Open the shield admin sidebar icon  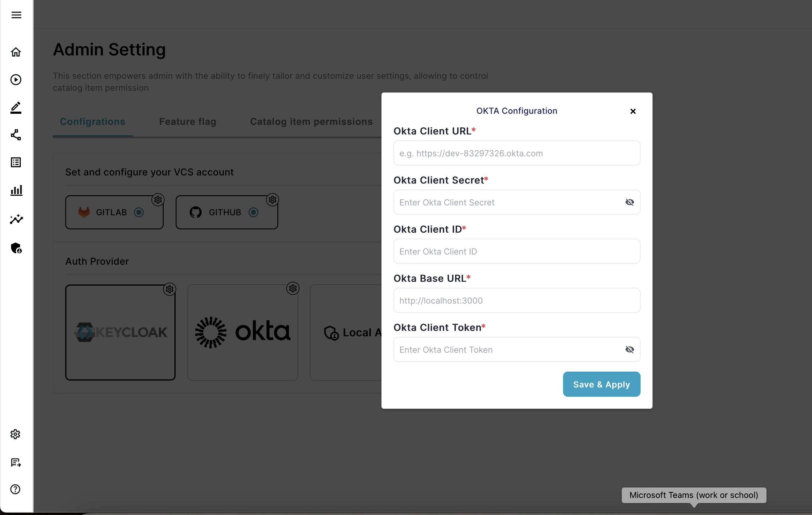(16, 248)
